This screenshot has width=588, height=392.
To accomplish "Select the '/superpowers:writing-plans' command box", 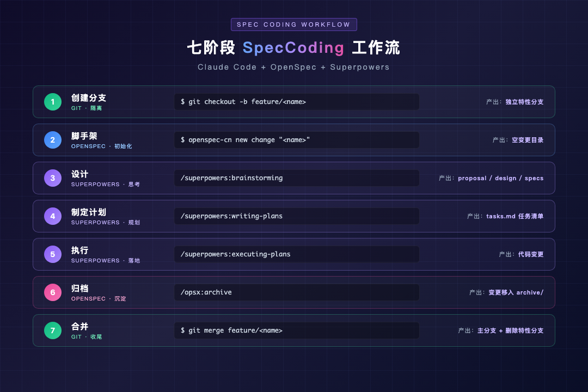I will pyautogui.click(x=297, y=216).
